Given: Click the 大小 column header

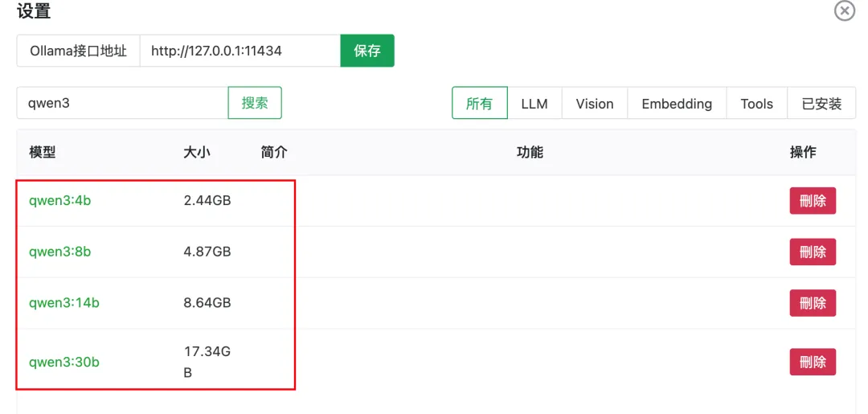Looking at the screenshot, I should pos(197,152).
